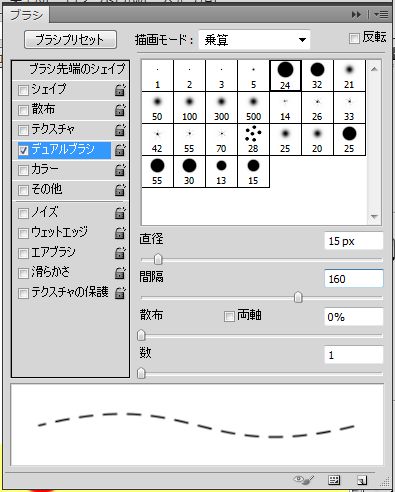The image size is (395, 492).
Task: Toggle lock icon for デュアルブラシ row
Action: [120, 150]
